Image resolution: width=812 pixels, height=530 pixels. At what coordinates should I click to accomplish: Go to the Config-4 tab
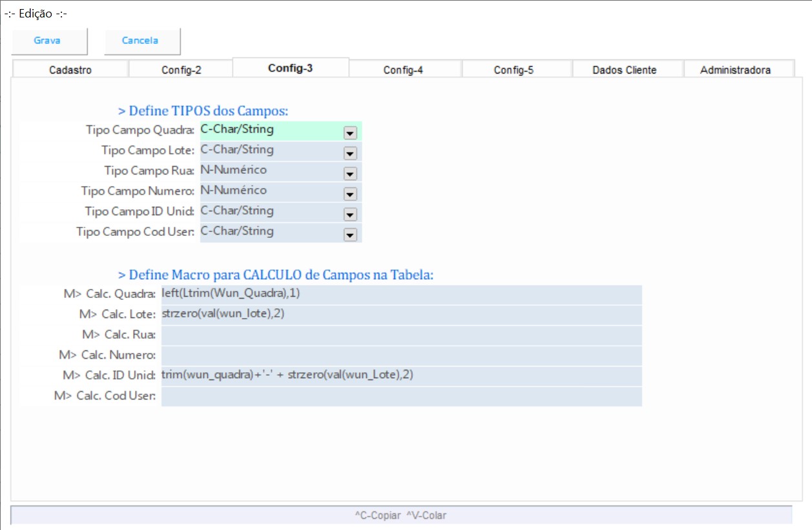tap(403, 70)
